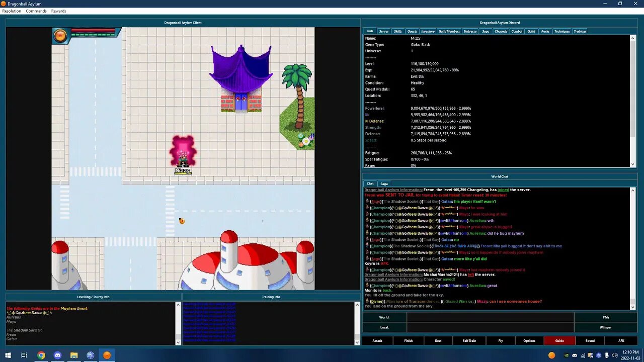
Task: Open Discord from the taskbar
Action: 57,355
